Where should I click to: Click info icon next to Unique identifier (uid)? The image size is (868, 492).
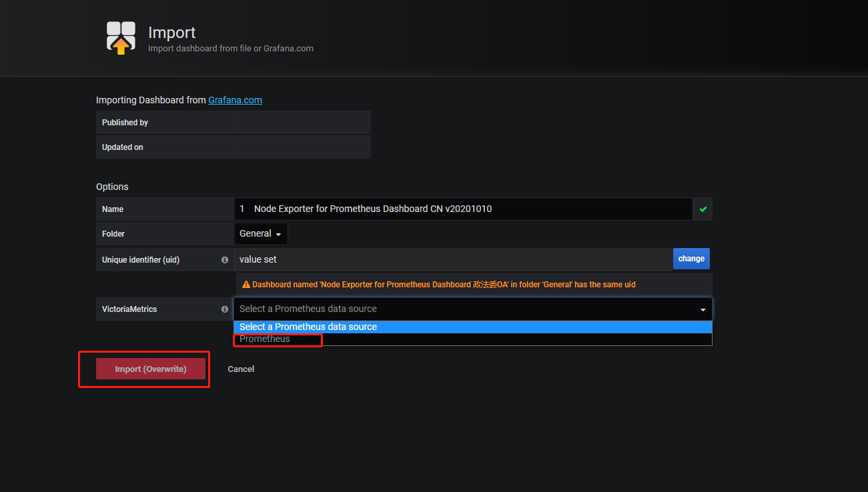[x=225, y=260]
